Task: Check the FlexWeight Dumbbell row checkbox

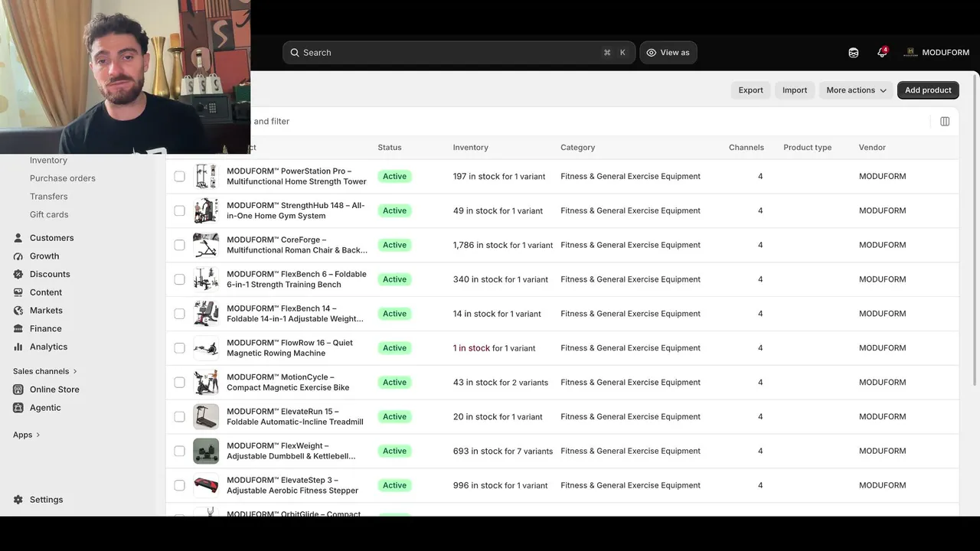Action: click(179, 451)
